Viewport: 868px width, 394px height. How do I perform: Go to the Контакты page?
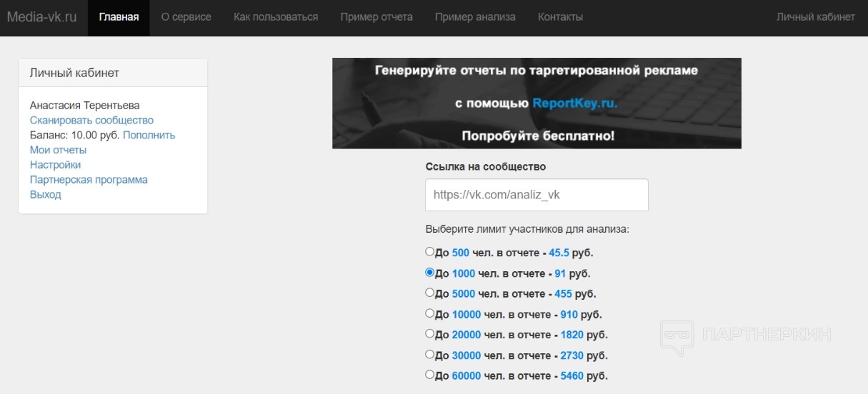(560, 17)
